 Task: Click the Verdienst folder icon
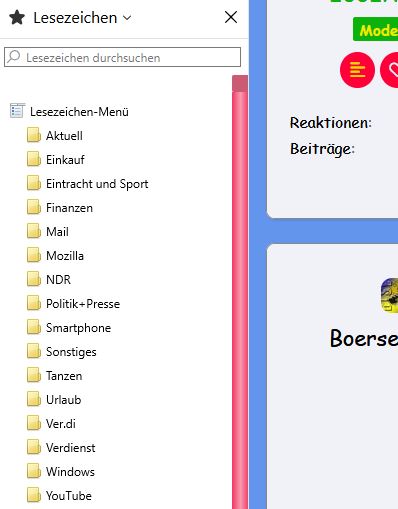point(34,447)
